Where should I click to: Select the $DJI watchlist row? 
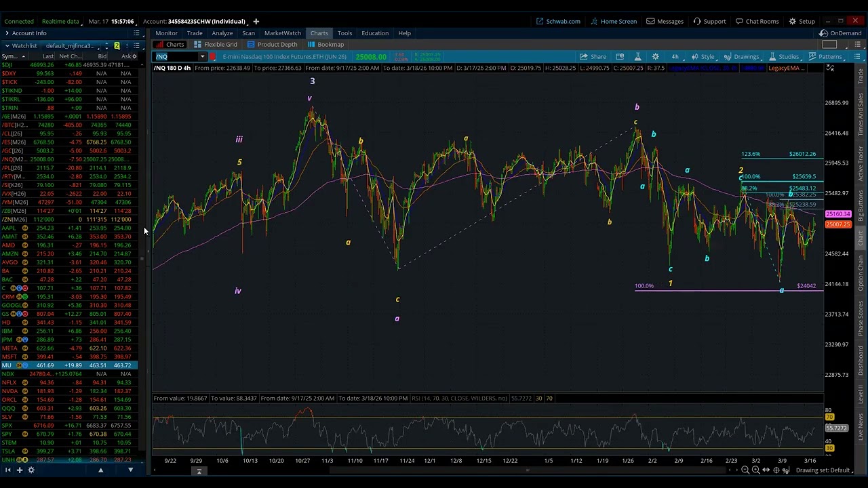(68, 65)
